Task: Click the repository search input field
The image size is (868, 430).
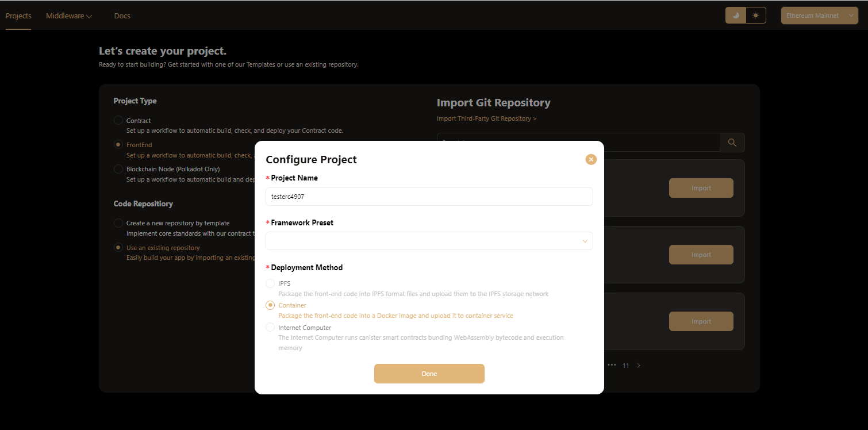Action: point(578,143)
